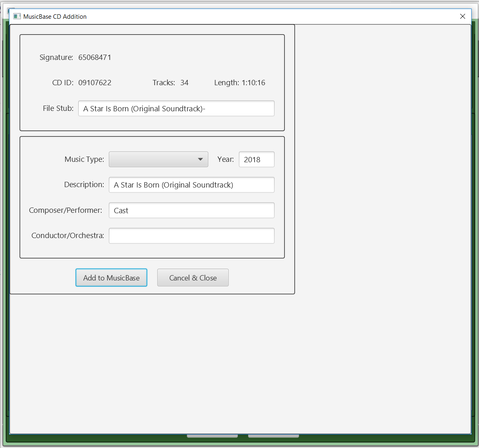Edit the Description text field
Screen dimensions: 479x448
point(191,185)
